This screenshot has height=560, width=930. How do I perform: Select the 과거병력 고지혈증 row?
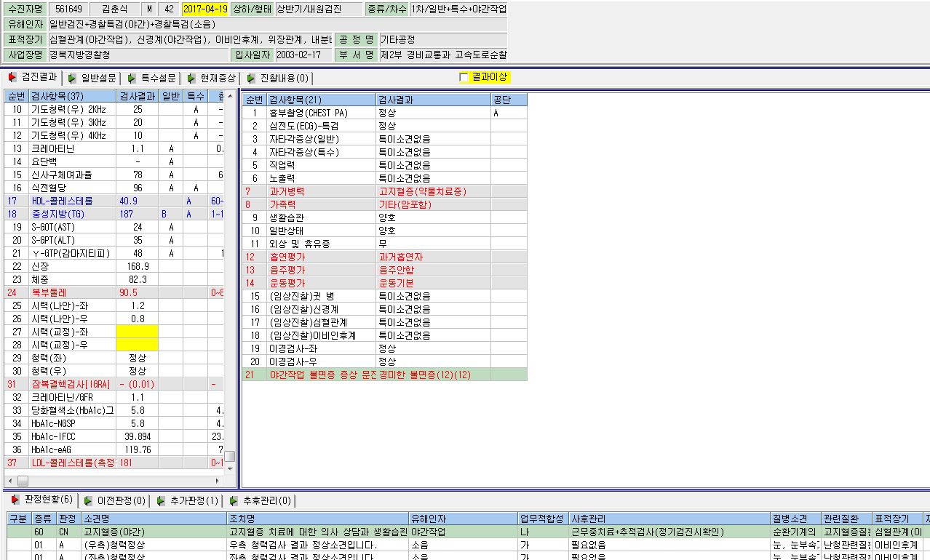pos(385,191)
